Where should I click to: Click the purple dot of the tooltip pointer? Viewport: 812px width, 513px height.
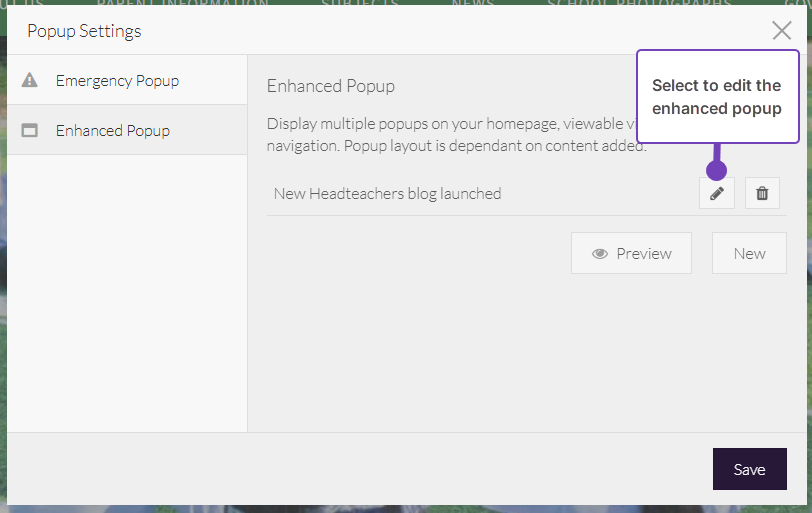[716, 170]
